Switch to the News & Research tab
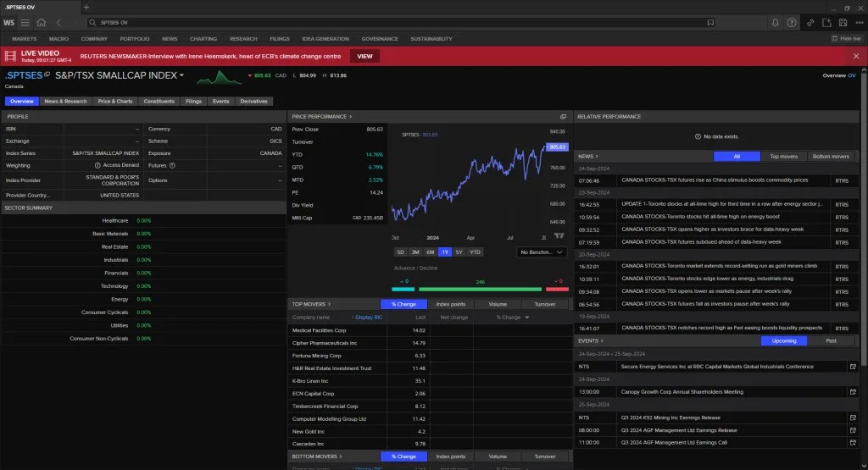 [65, 101]
